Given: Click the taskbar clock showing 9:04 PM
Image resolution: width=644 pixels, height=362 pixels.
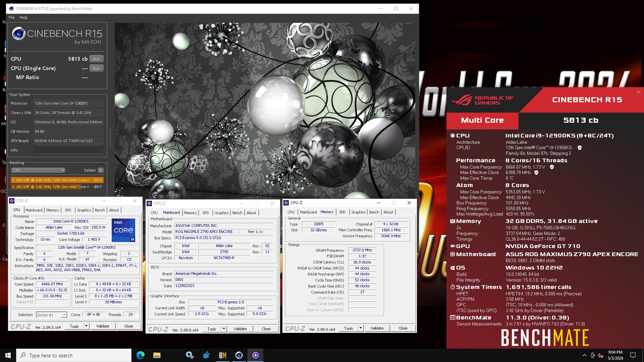Looking at the screenshot, I should (x=615, y=355).
